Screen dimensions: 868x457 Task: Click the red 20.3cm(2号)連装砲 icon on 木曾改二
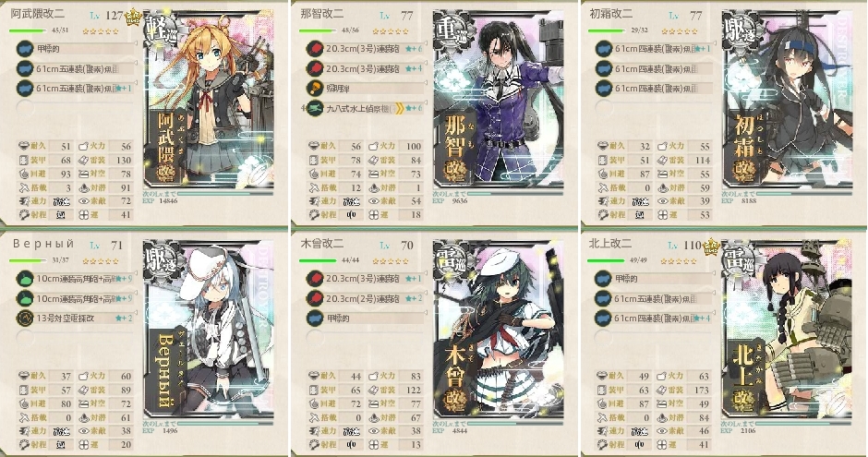coord(315,298)
